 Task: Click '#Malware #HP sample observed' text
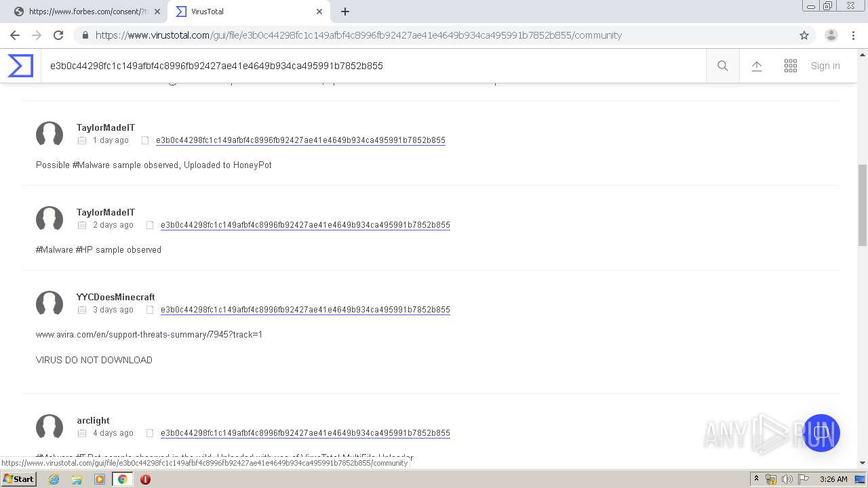click(x=98, y=250)
